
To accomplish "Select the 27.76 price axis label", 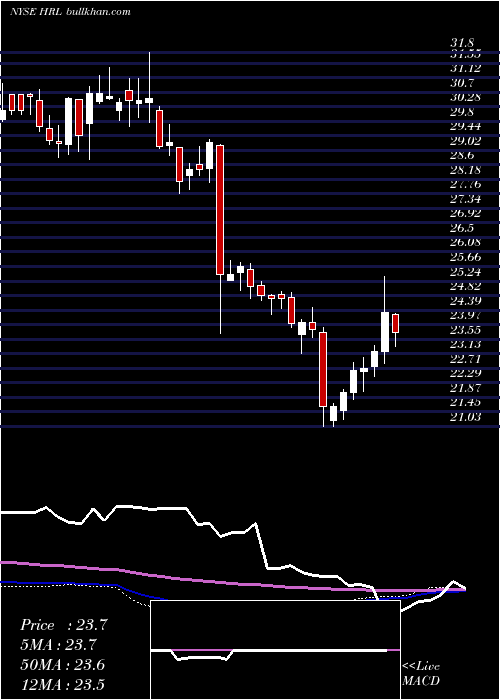I will 466,184.
